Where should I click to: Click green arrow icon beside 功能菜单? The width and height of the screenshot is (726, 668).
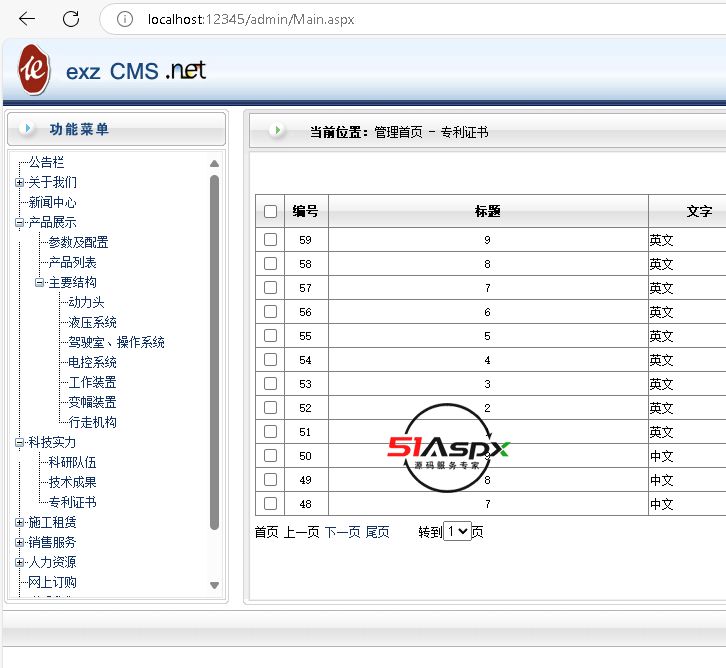(25, 129)
